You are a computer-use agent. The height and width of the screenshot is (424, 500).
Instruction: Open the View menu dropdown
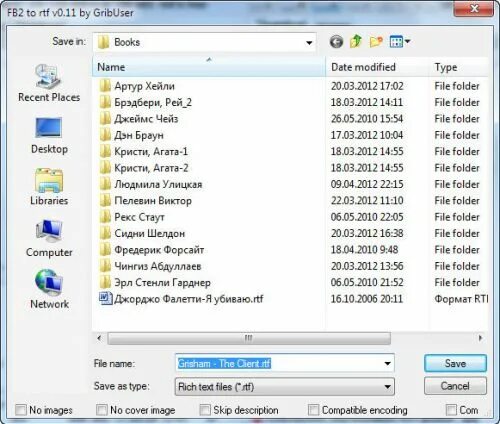(400, 42)
